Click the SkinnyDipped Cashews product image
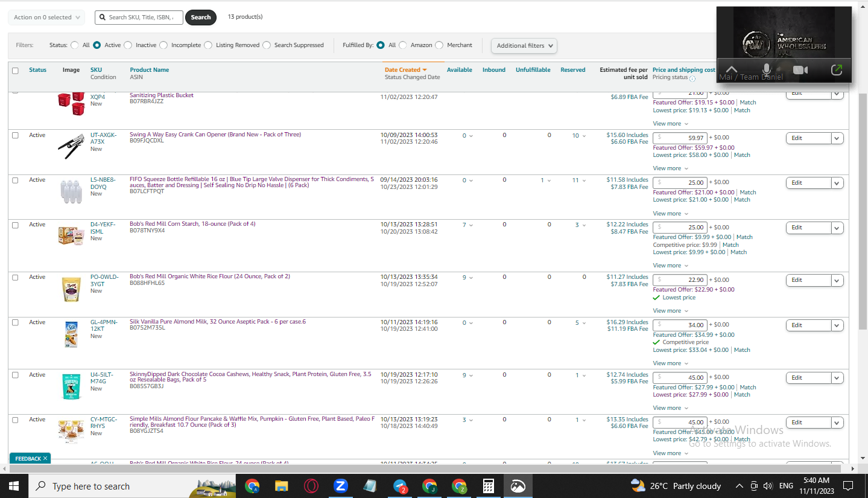 coord(71,387)
